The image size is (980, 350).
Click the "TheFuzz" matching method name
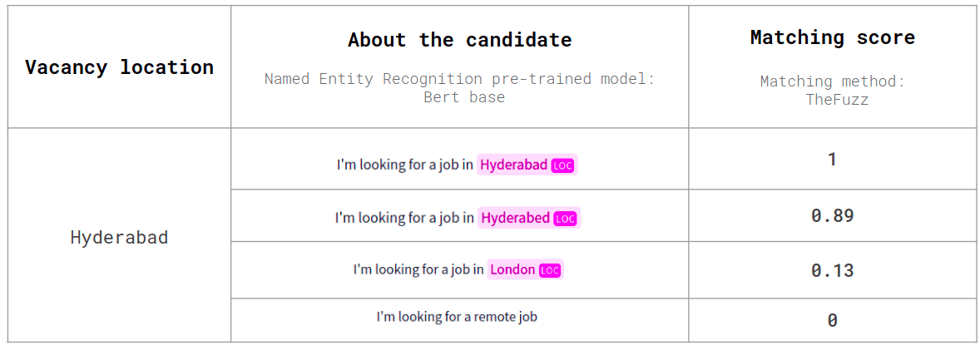click(832, 99)
